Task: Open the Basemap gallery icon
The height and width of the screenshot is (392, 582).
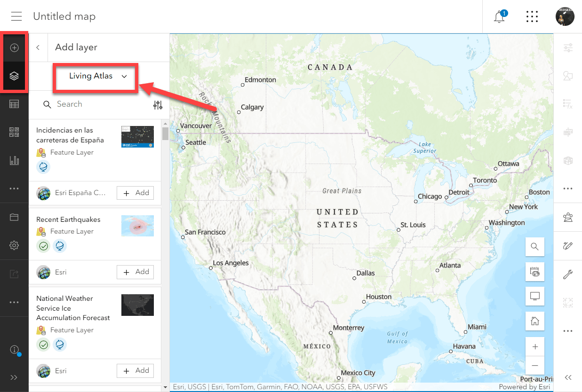Action: [14, 132]
